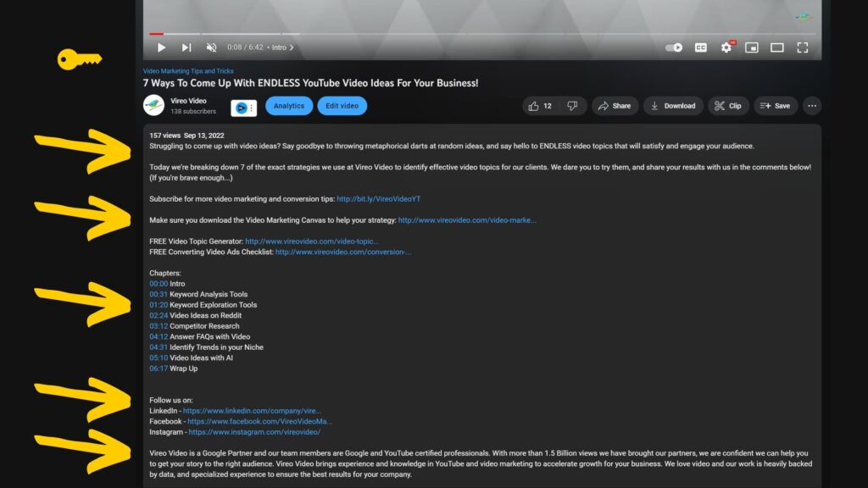The height and width of the screenshot is (488, 868).
Task: Enter full screen mode
Action: [803, 47]
